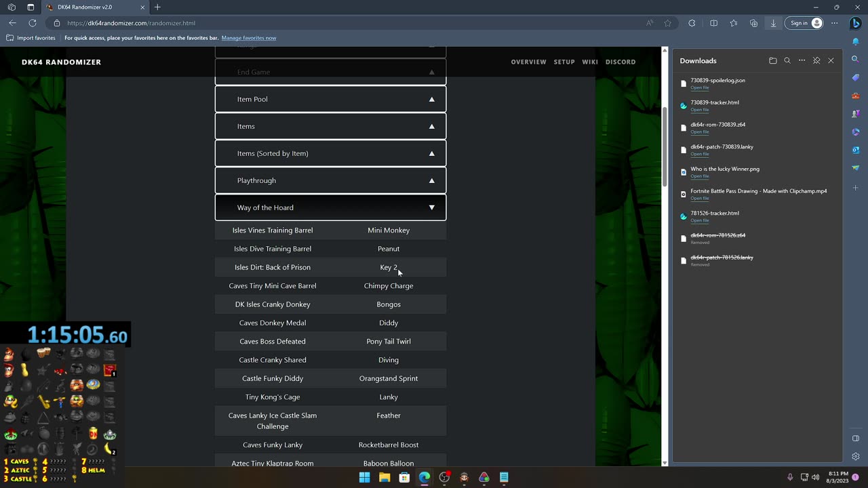This screenshot has width=868, height=488.
Task: Open Edge Settings and more menu
Action: [834, 23]
